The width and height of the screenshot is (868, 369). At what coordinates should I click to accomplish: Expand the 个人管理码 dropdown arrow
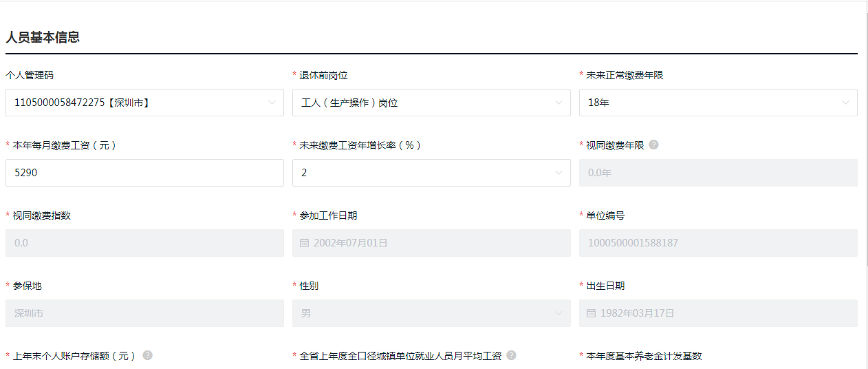[272, 103]
